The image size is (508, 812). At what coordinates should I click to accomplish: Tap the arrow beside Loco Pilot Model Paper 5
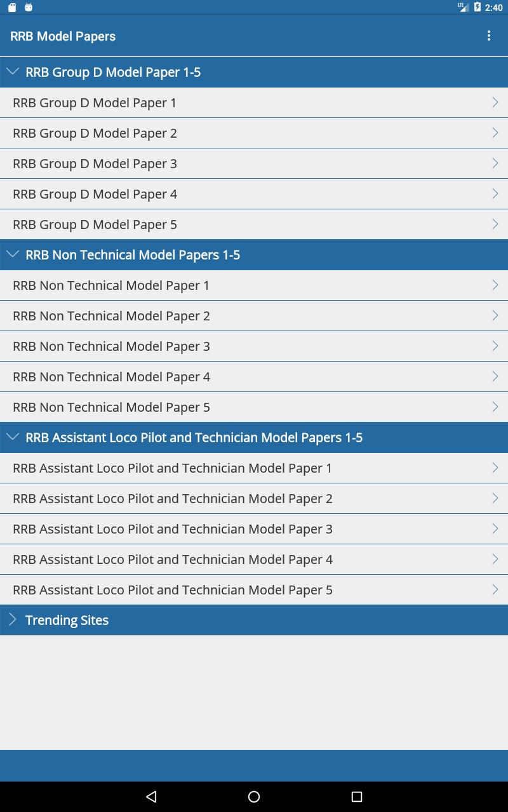pos(495,589)
